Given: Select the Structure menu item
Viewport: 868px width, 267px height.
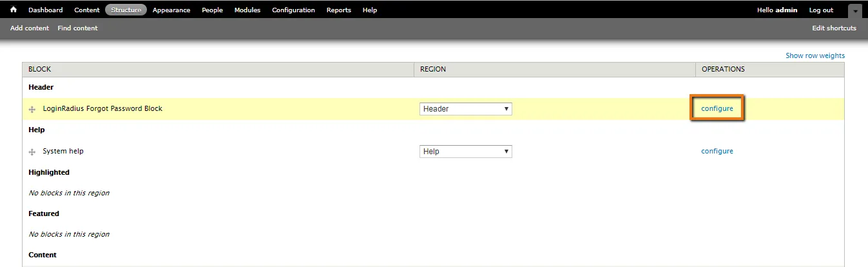Looking at the screenshot, I should click(126, 10).
